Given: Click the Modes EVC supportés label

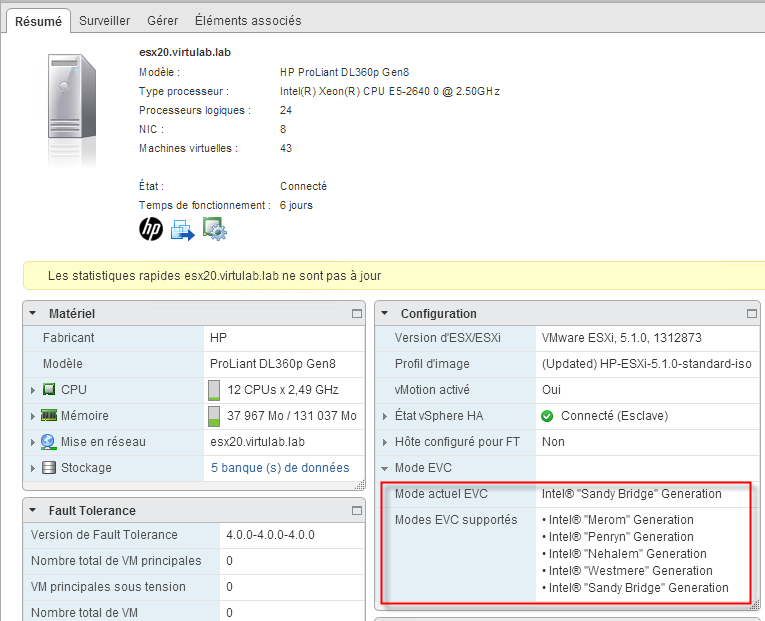Looking at the screenshot, I should click(456, 520).
